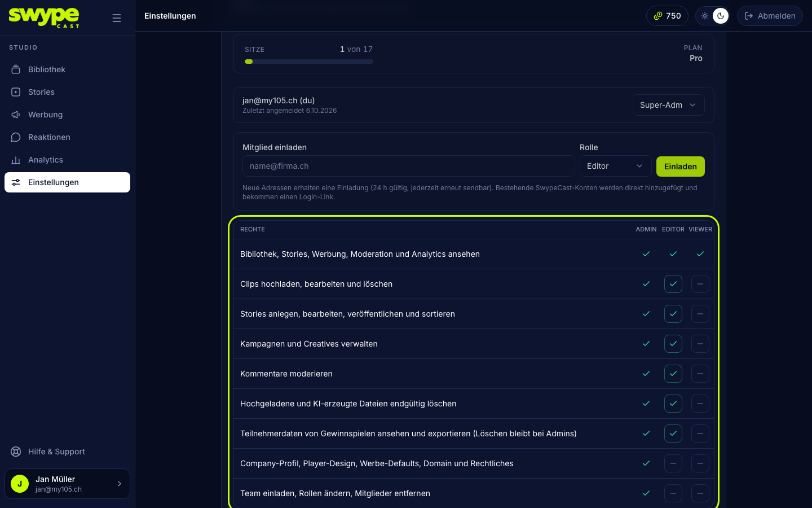Open the Rolle dropdown showing Editor
This screenshot has height=508, width=812.
(615, 166)
